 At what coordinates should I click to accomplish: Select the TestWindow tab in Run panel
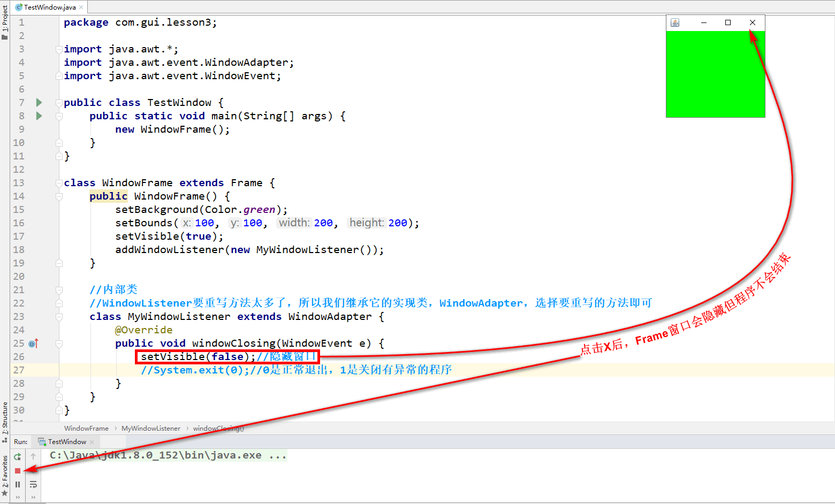(x=67, y=442)
